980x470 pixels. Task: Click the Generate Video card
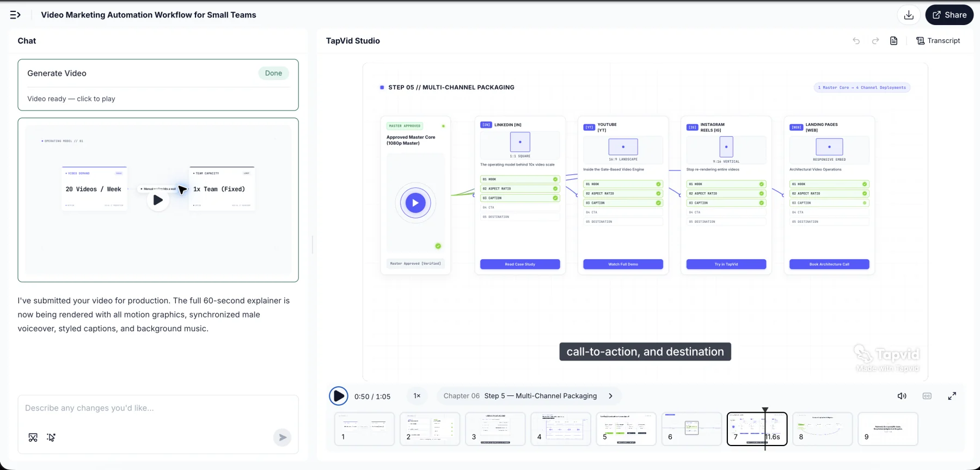click(x=158, y=85)
